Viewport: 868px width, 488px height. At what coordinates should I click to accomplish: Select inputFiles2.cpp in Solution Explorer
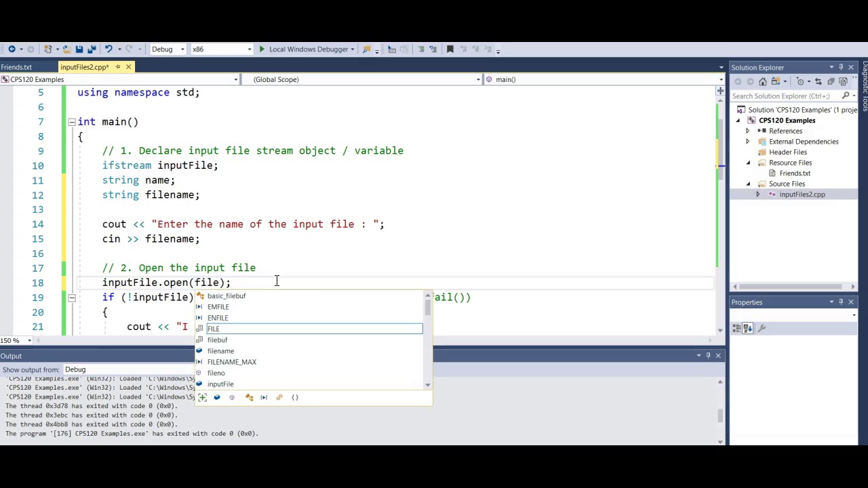coord(802,195)
